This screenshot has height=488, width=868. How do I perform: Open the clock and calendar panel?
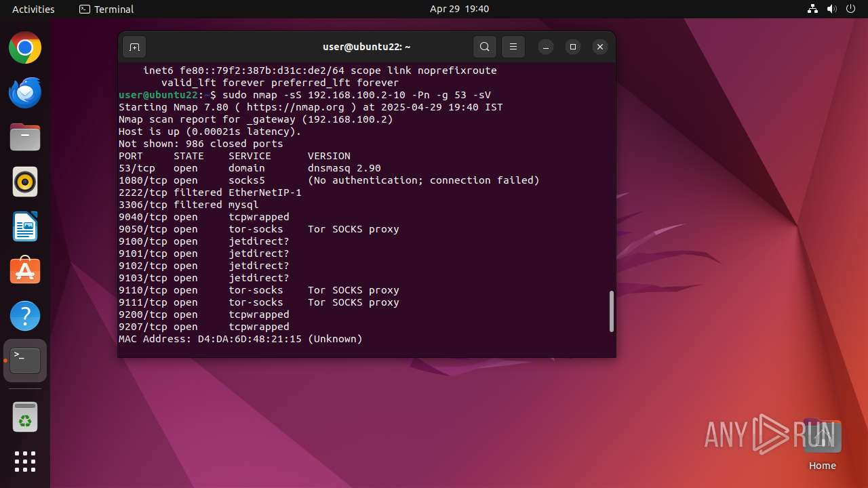459,9
